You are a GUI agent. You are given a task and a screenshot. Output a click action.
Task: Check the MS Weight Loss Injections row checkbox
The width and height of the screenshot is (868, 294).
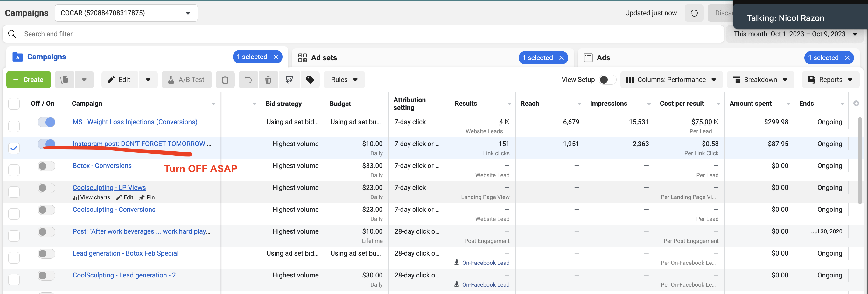14,126
